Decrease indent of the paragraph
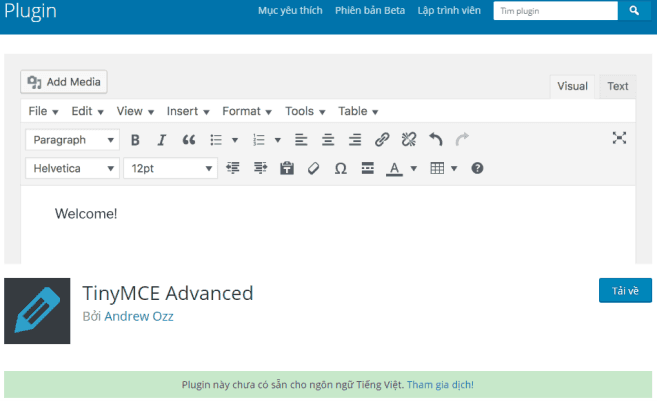Screen dimensions: 657x401 tap(233, 168)
